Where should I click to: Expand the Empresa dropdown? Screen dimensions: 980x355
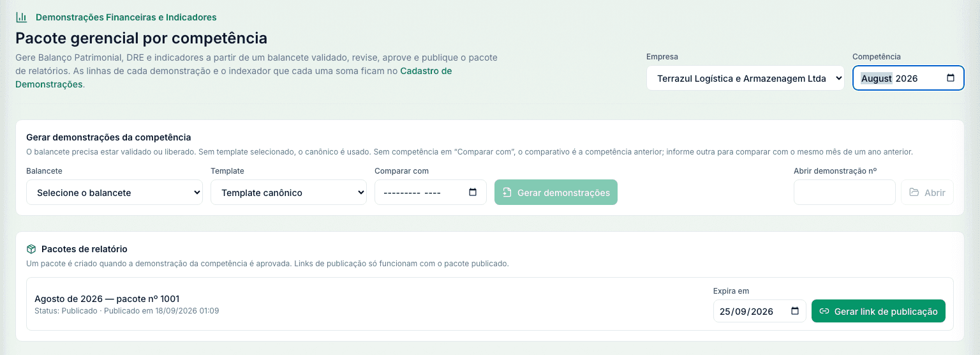745,78
